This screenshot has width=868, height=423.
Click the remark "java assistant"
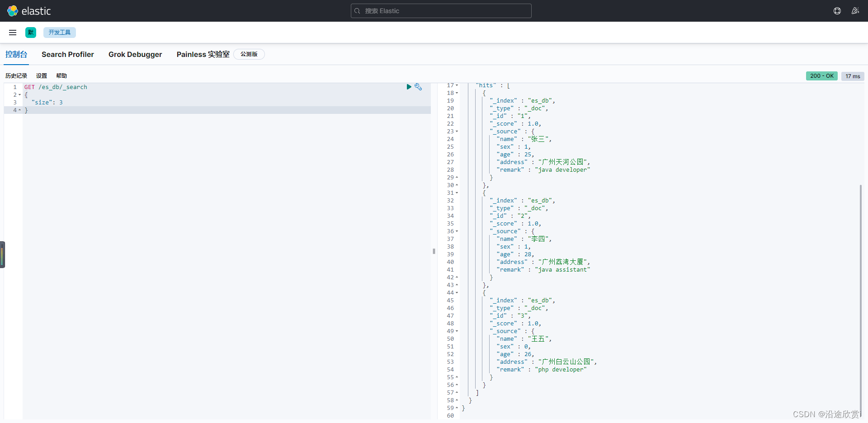pos(562,270)
